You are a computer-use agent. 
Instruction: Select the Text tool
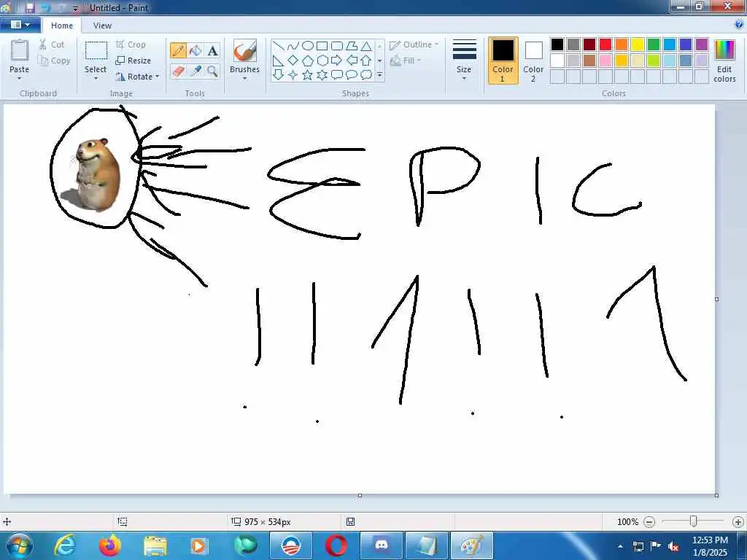click(212, 50)
